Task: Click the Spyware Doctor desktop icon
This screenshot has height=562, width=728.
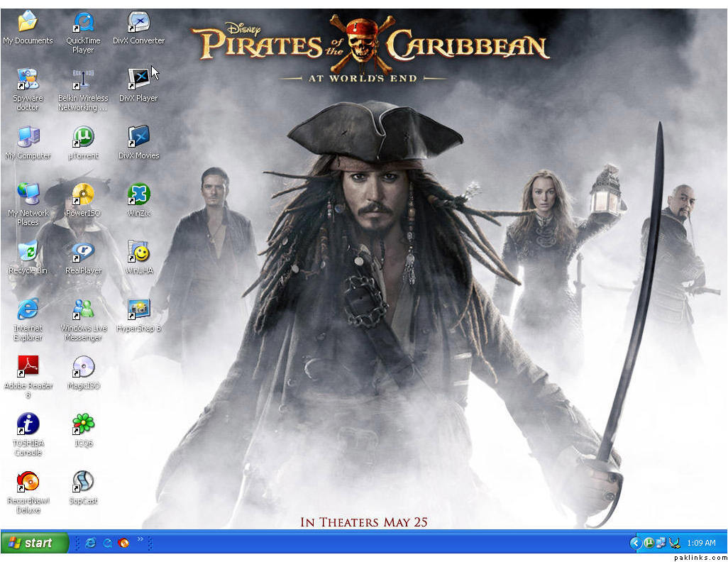Action: click(x=28, y=80)
